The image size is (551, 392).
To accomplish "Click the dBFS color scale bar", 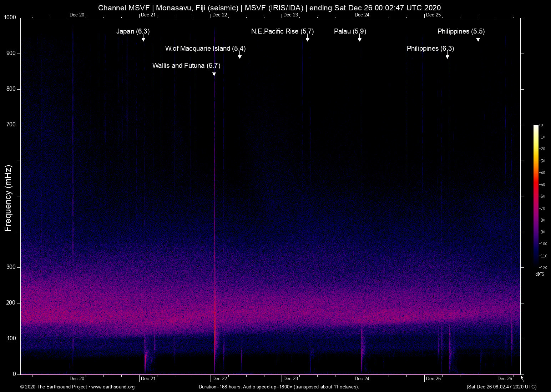I will click(x=536, y=196).
